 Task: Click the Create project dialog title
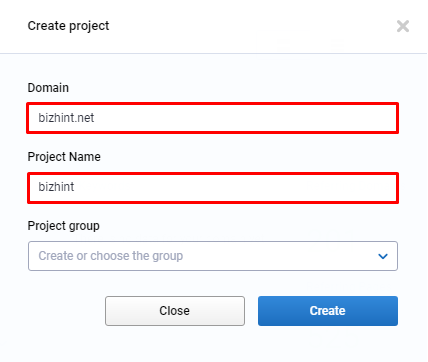68,26
